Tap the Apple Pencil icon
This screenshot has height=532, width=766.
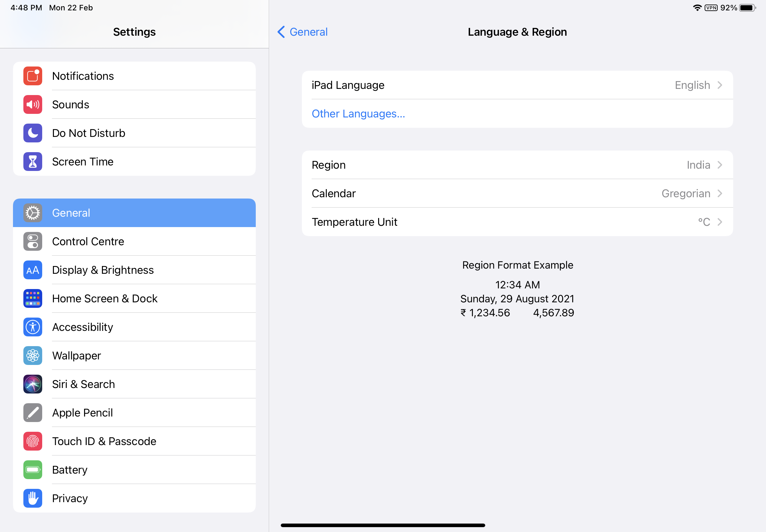(x=33, y=413)
